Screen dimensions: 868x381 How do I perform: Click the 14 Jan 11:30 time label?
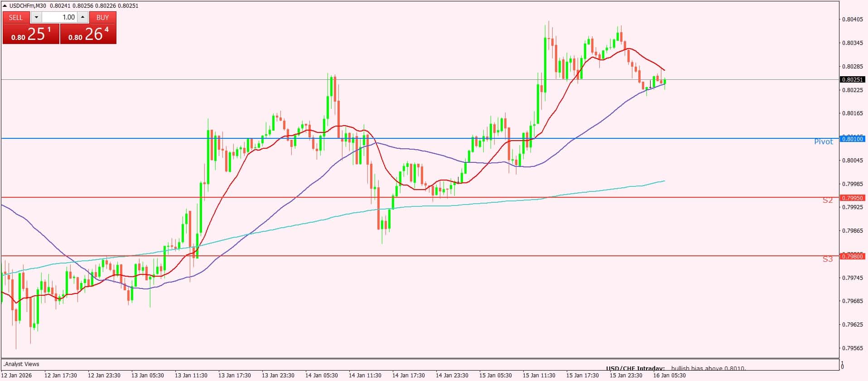365,375
